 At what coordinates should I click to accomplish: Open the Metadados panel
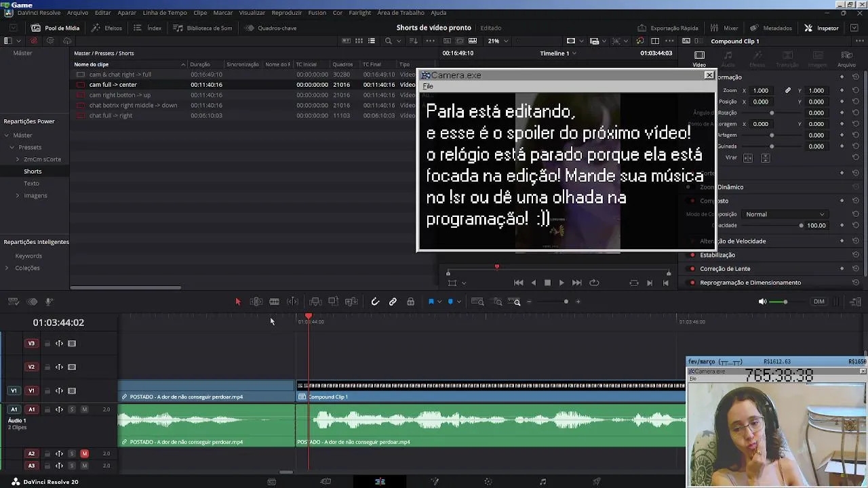point(772,28)
